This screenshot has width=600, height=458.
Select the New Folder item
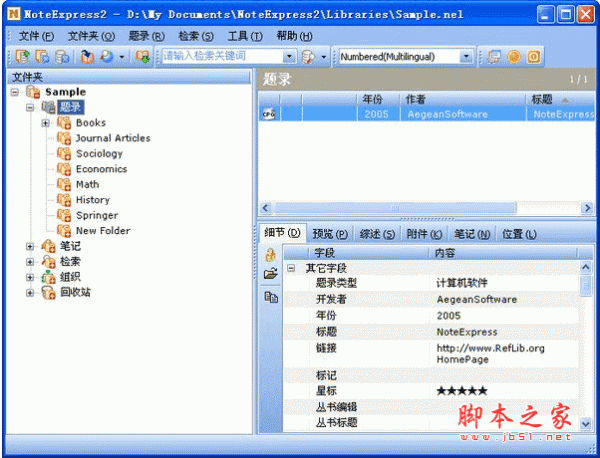103,231
